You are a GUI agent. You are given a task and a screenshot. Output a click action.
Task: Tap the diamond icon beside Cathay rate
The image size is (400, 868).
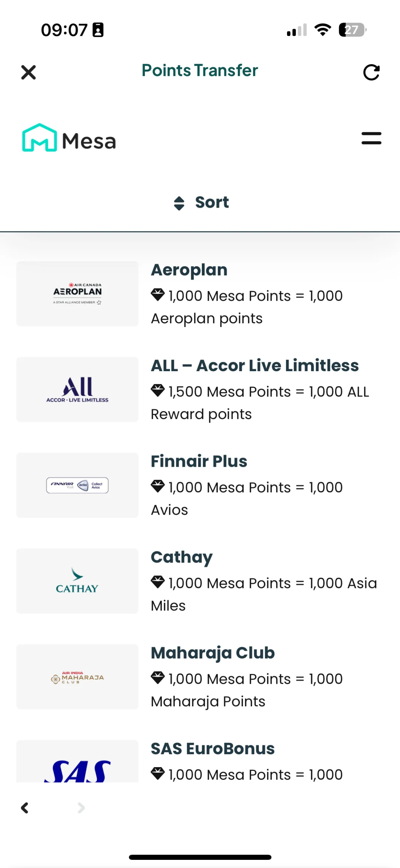click(158, 582)
